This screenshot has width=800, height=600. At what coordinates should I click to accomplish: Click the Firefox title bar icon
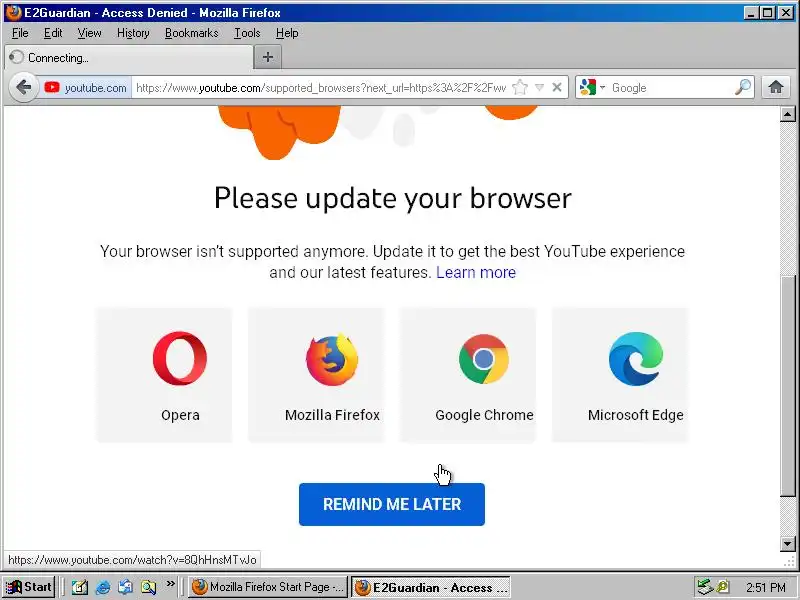[x=13, y=12]
